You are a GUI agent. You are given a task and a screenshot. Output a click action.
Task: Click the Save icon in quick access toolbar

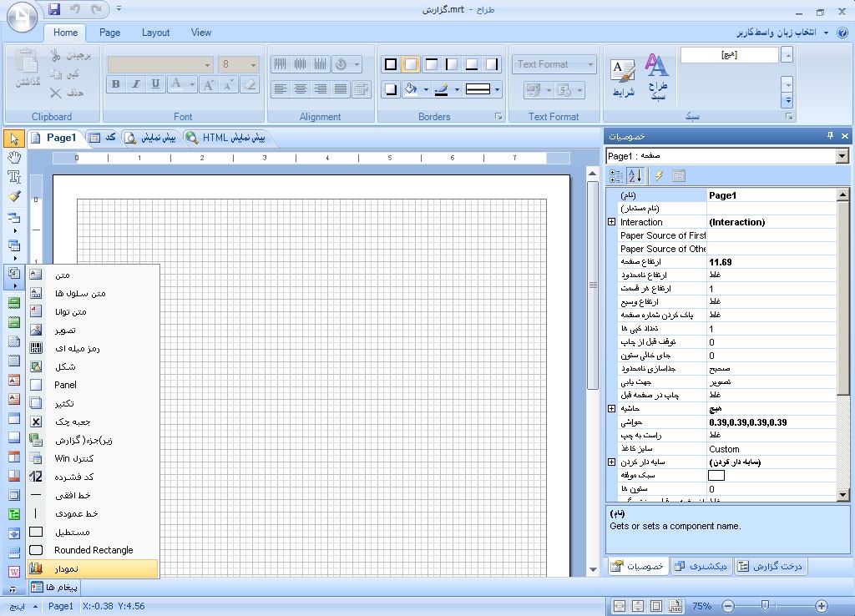[54, 8]
